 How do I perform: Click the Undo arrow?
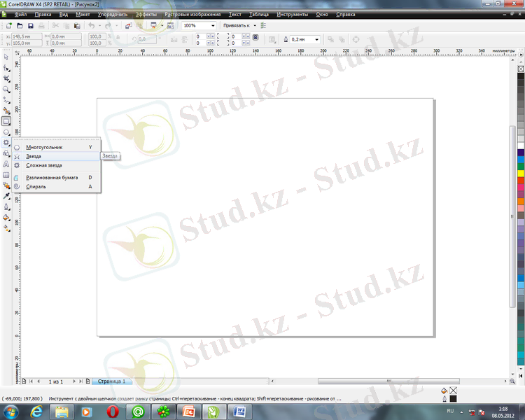point(92,25)
